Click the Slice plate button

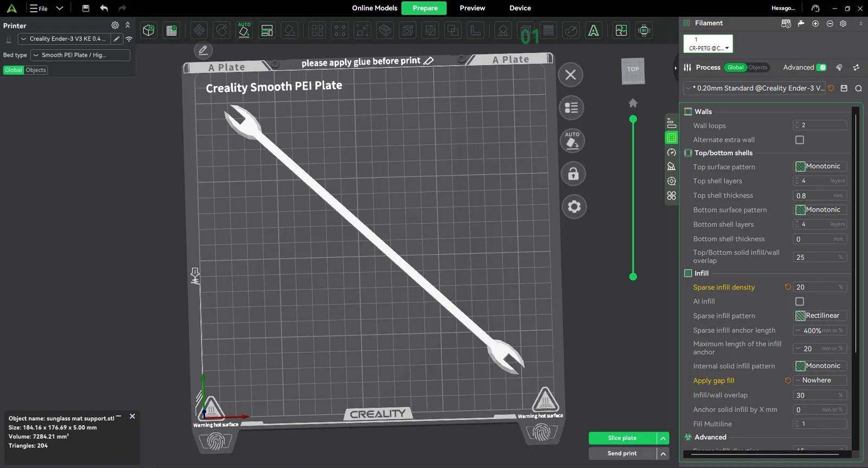click(622, 438)
